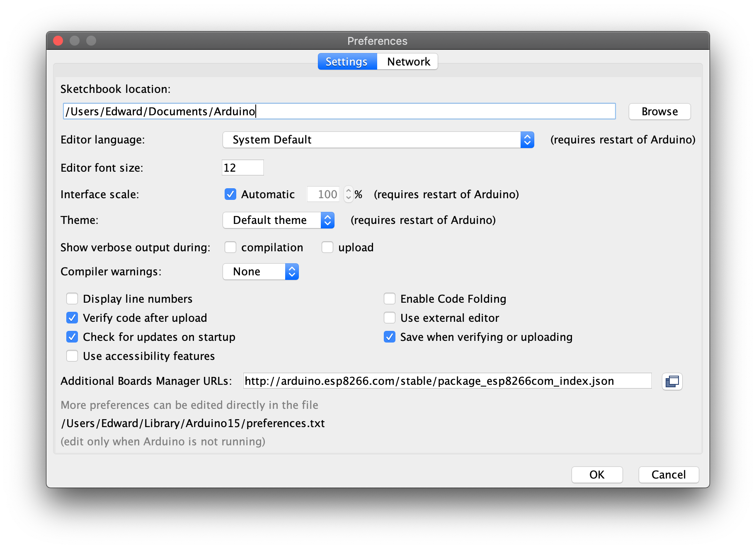Open the preferences.txt file path link
The image size is (756, 549).
[x=193, y=423]
